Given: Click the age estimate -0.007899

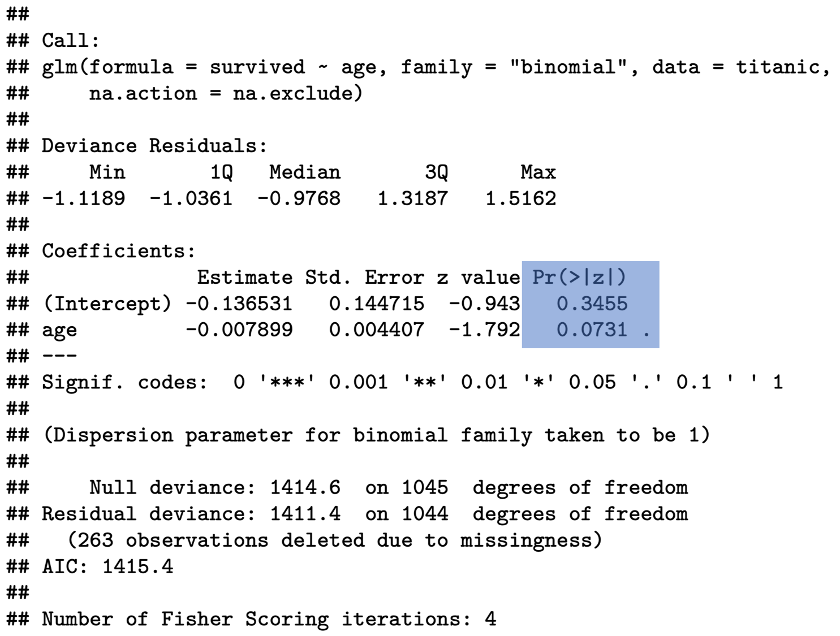Looking at the screenshot, I should point(239,330).
